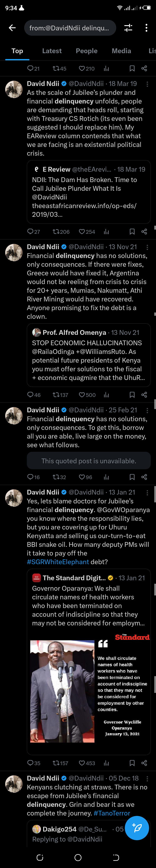156x868 pixels.
Task: Reply to the 18 Mar 19 post
Action: 31,232
